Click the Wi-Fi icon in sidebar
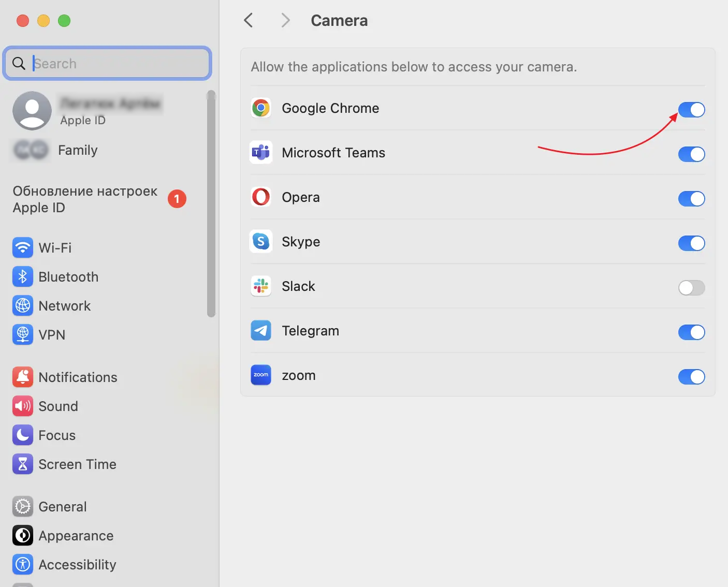 pos(23,248)
